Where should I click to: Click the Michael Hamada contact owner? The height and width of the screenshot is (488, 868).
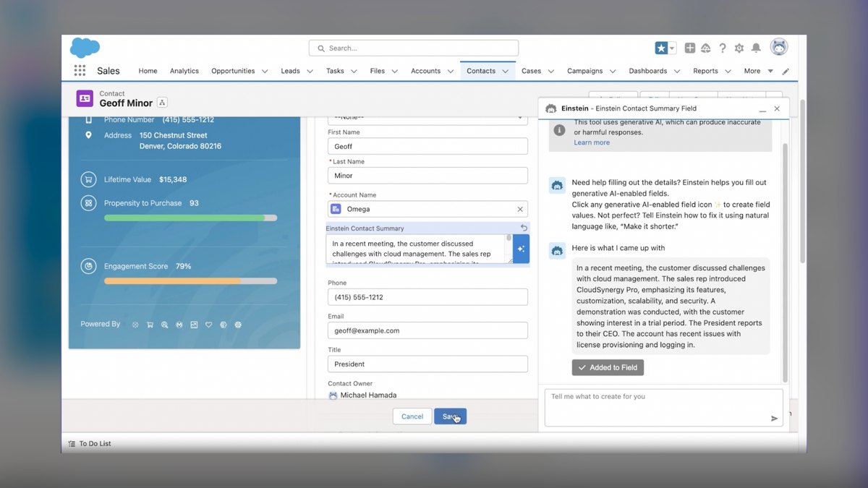point(368,395)
